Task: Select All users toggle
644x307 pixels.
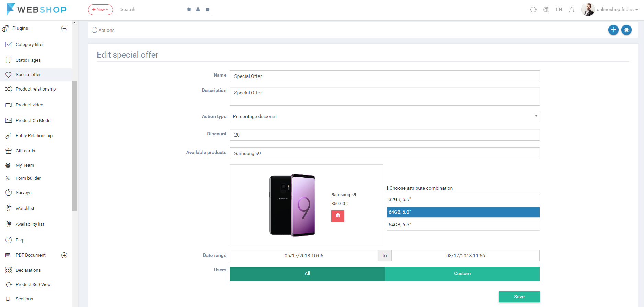Action: pyautogui.click(x=307, y=273)
